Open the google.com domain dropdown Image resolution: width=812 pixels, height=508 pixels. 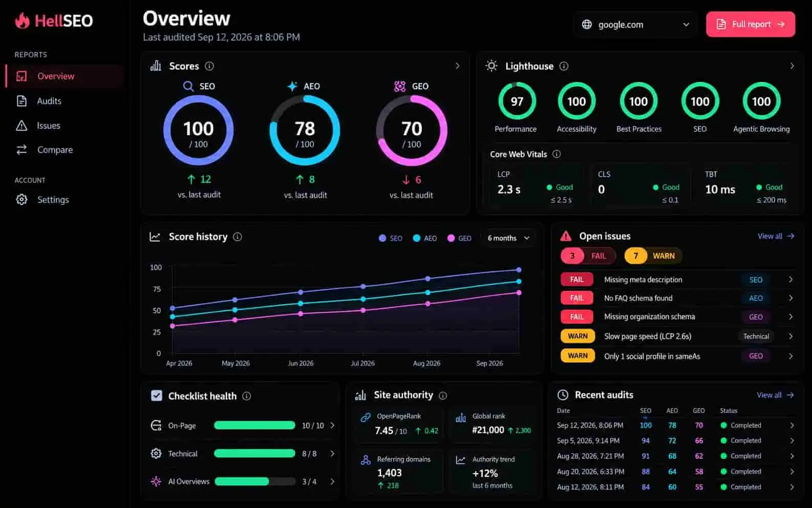(x=635, y=24)
